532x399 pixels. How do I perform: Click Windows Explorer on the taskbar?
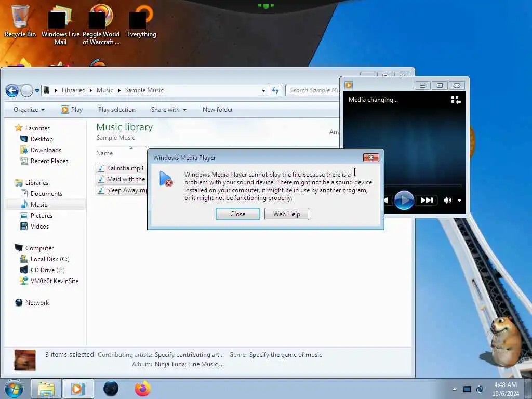pos(46,389)
